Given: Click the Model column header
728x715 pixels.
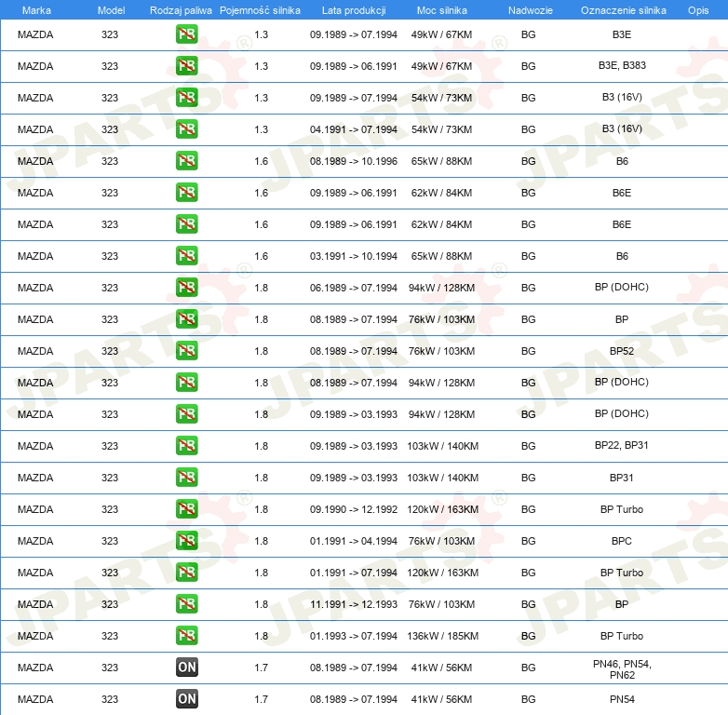Looking at the screenshot, I should click(x=111, y=10).
